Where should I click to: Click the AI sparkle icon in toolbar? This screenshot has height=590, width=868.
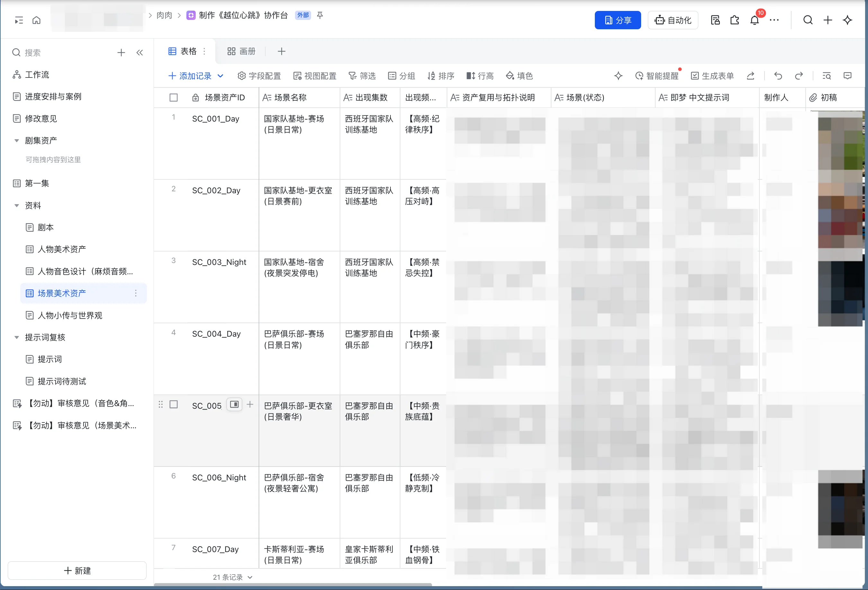618,76
